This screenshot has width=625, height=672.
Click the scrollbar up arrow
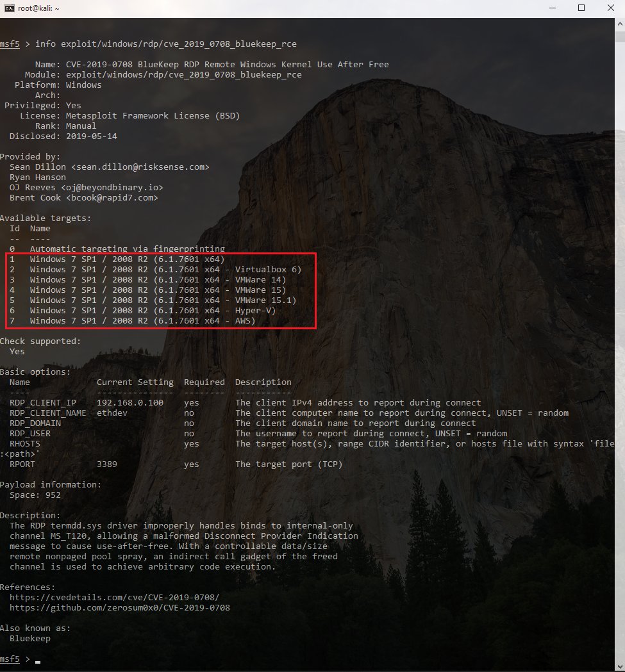pyautogui.click(x=620, y=24)
